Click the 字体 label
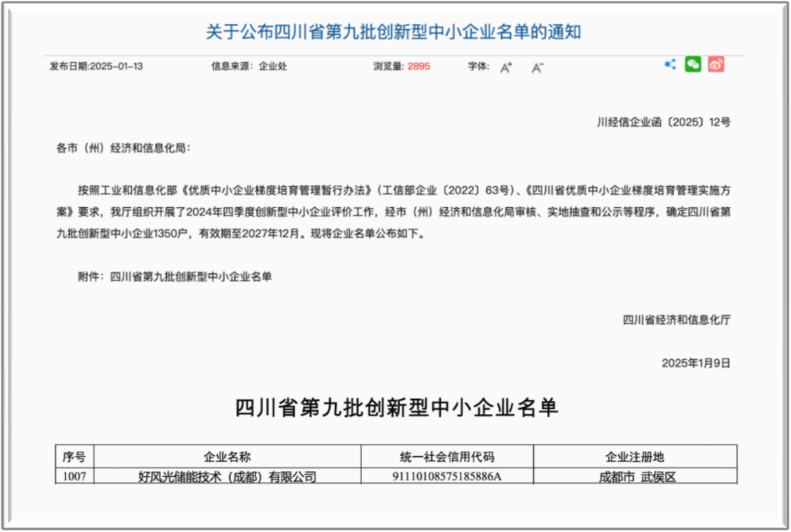Viewport: 791px width, 532px height. pyautogui.click(x=478, y=66)
